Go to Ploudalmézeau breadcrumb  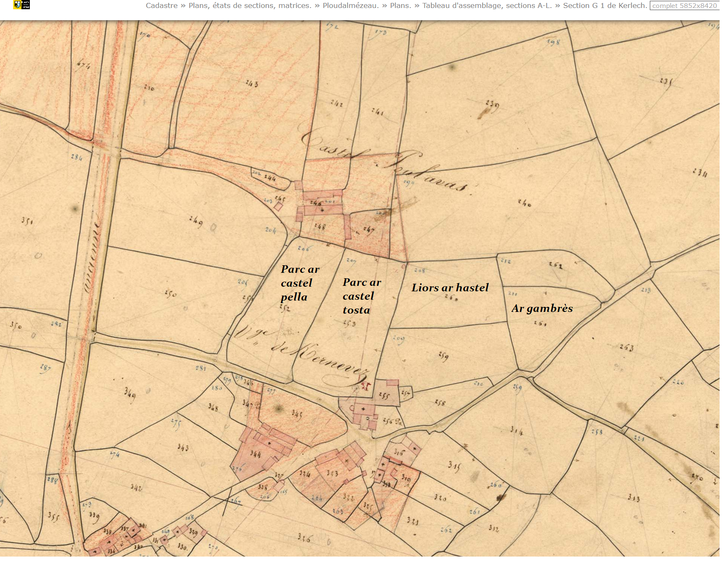pos(350,5)
